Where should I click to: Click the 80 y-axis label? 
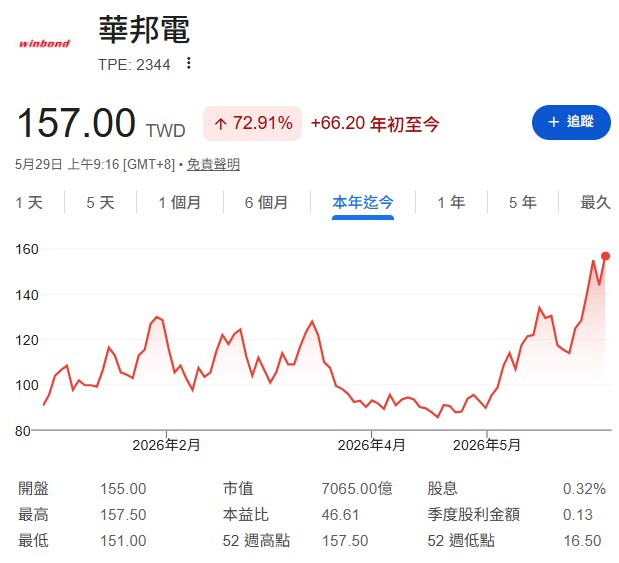[23, 431]
